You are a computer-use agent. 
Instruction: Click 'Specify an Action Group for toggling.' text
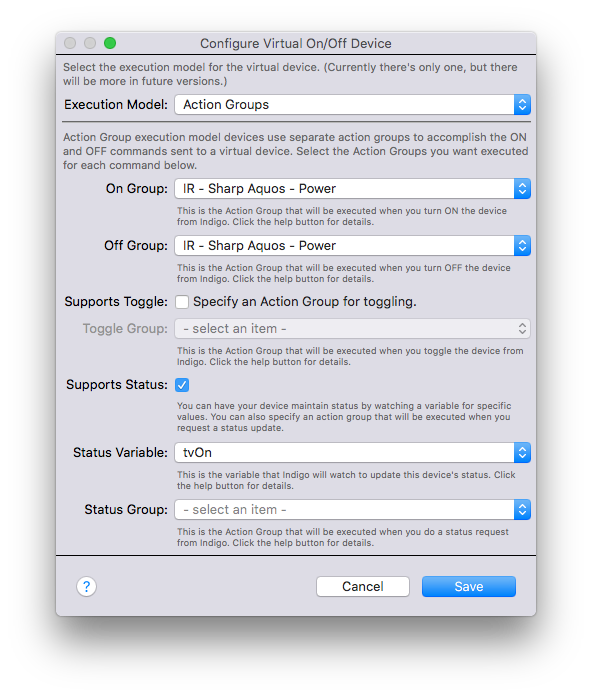click(x=305, y=302)
